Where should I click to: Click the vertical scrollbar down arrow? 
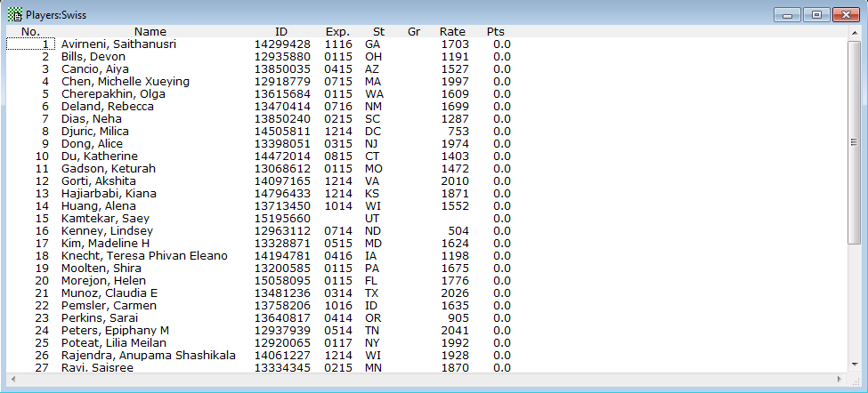(854, 365)
